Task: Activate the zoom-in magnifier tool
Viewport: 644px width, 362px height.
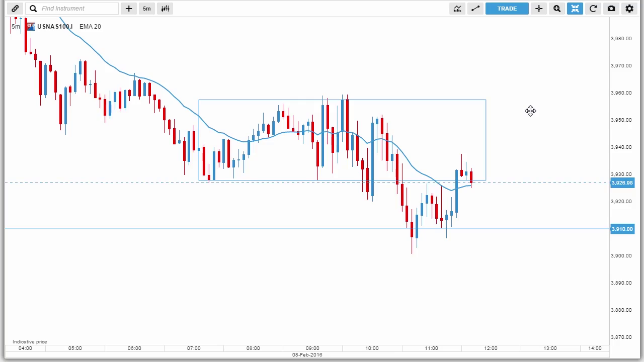Action: click(557, 9)
